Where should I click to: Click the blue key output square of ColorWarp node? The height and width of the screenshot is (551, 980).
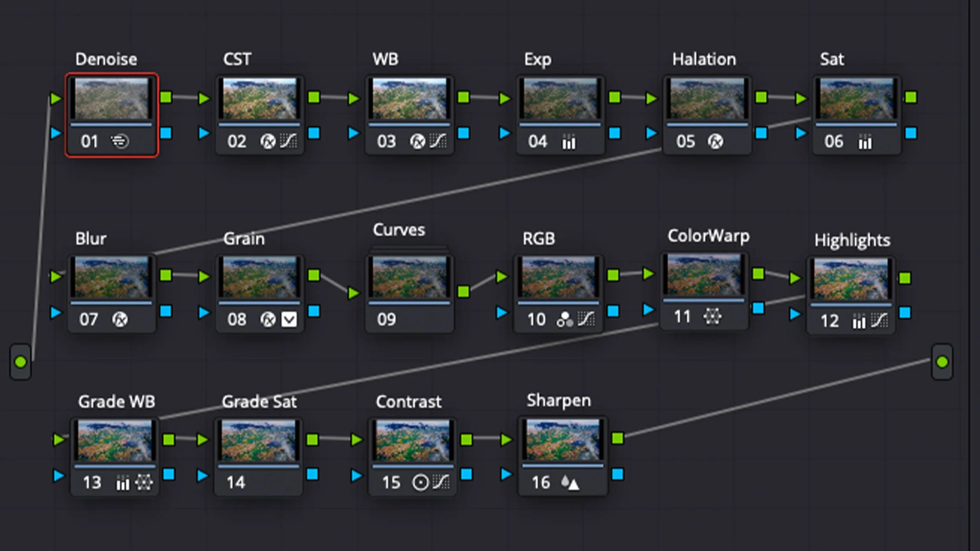tap(759, 308)
